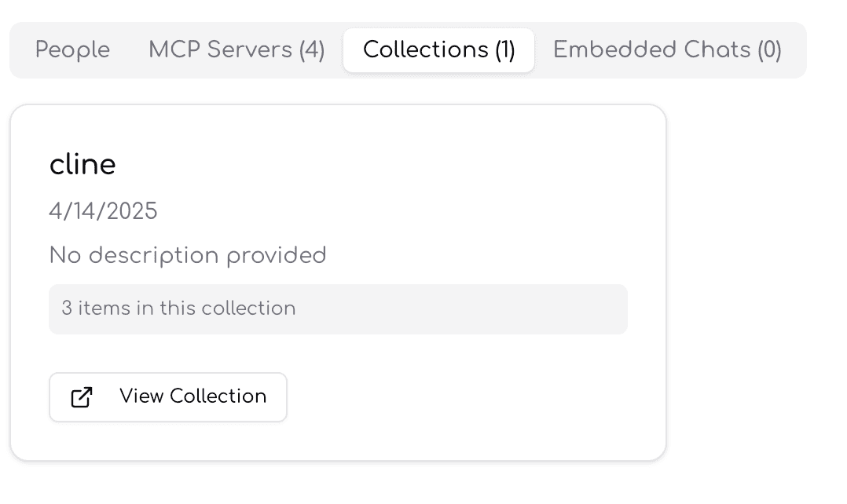This screenshot has height=504, width=847.
Task: Select the header area of the cline card
Action: [82, 164]
